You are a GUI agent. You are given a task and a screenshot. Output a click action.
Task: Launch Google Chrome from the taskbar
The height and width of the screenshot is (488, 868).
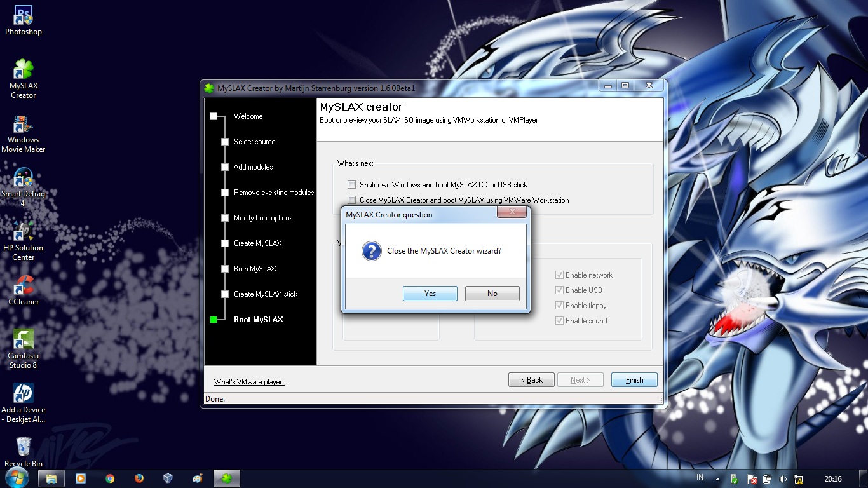coord(110,478)
